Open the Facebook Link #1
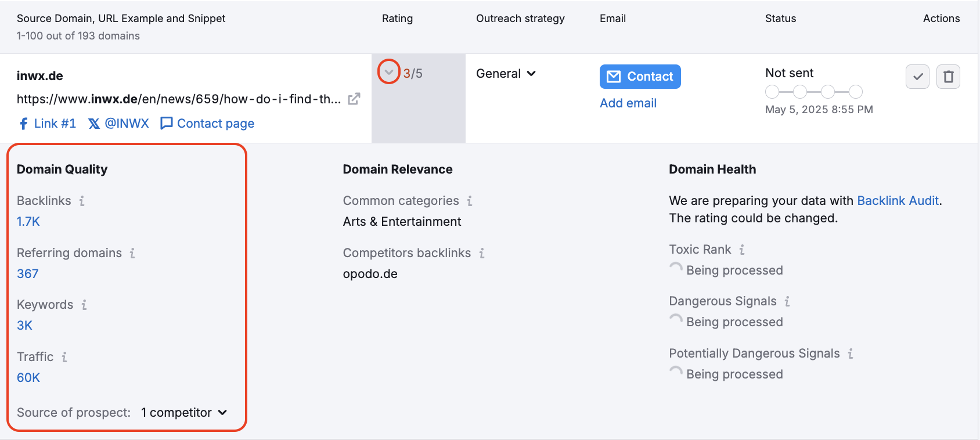The width and height of the screenshot is (980, 440). [x=48, y=124]
